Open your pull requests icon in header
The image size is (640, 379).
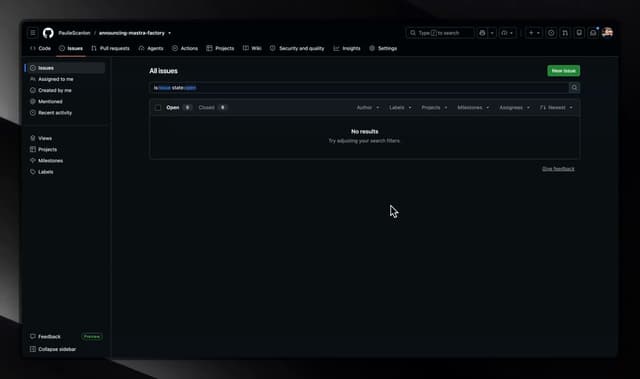click(x=565, y=33)
